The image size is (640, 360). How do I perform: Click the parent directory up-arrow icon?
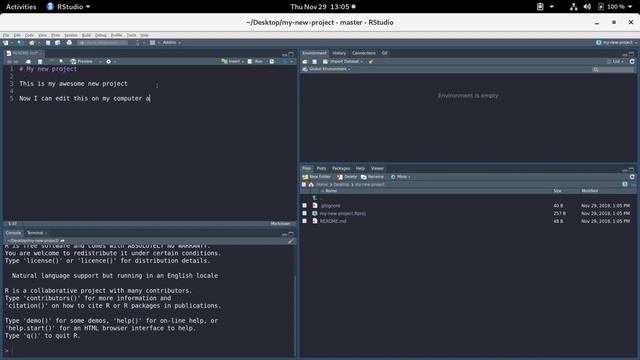coord(315,198)
